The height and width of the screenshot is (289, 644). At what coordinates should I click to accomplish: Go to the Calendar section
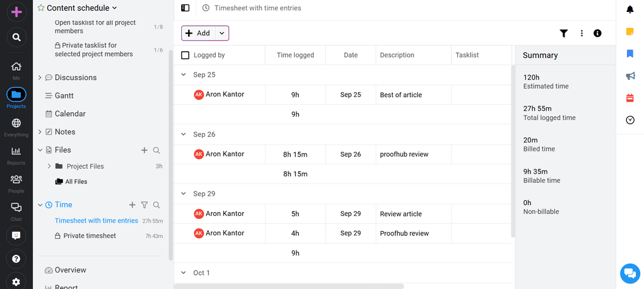69,114
